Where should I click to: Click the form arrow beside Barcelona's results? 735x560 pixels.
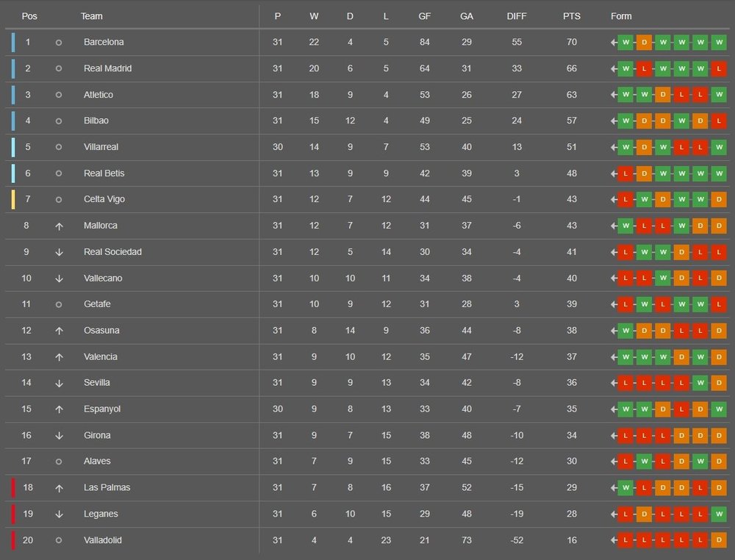614,43
